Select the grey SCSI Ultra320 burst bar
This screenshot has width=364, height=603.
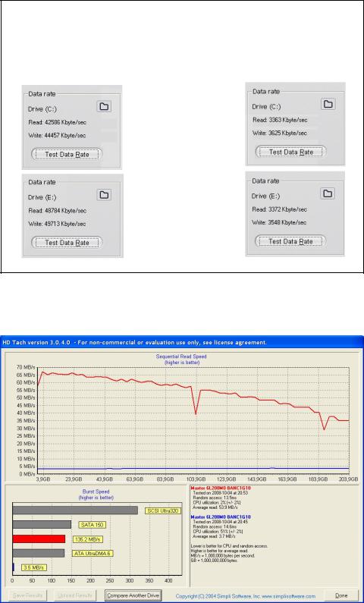[75, 510]
